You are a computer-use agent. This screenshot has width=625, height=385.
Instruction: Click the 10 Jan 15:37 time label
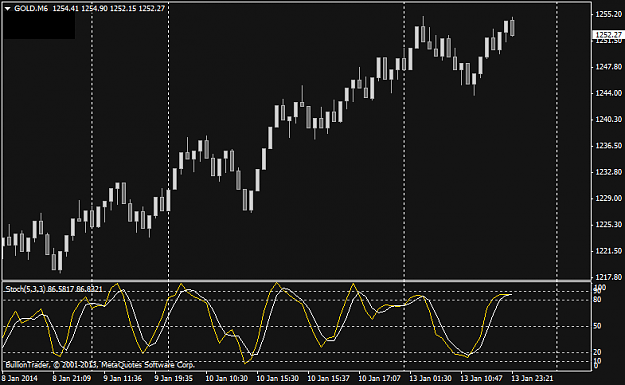point(328,378)
